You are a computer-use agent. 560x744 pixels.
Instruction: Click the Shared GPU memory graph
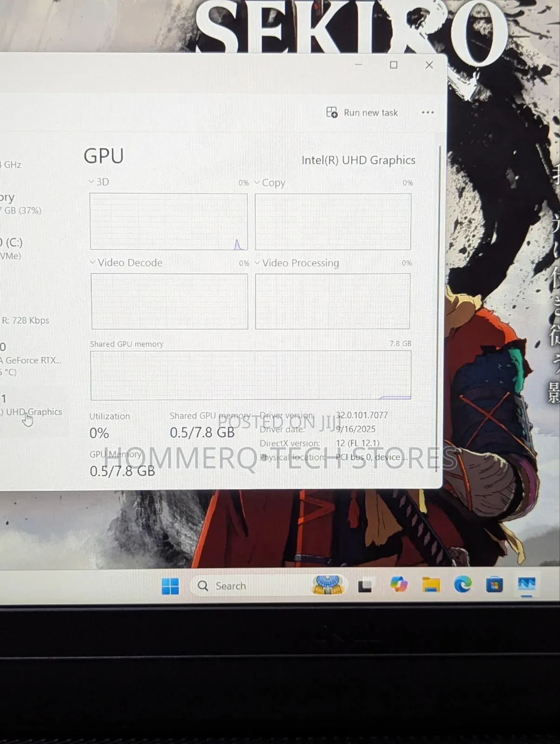[251, 375]
